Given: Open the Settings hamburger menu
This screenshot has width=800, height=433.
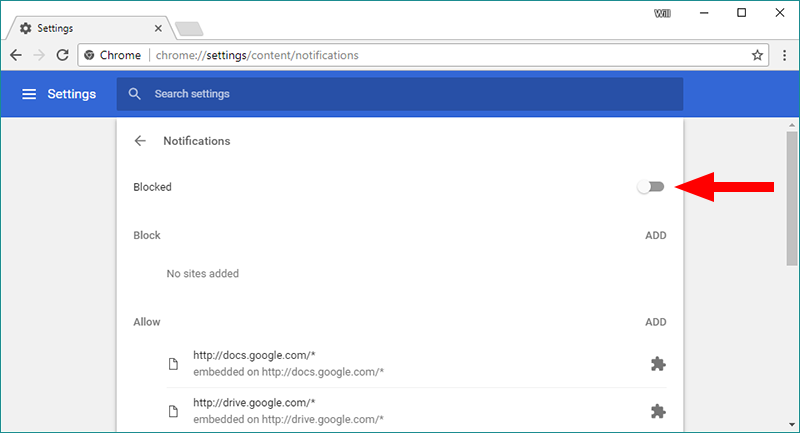Looking at the screenshot, I should point(29,94).
